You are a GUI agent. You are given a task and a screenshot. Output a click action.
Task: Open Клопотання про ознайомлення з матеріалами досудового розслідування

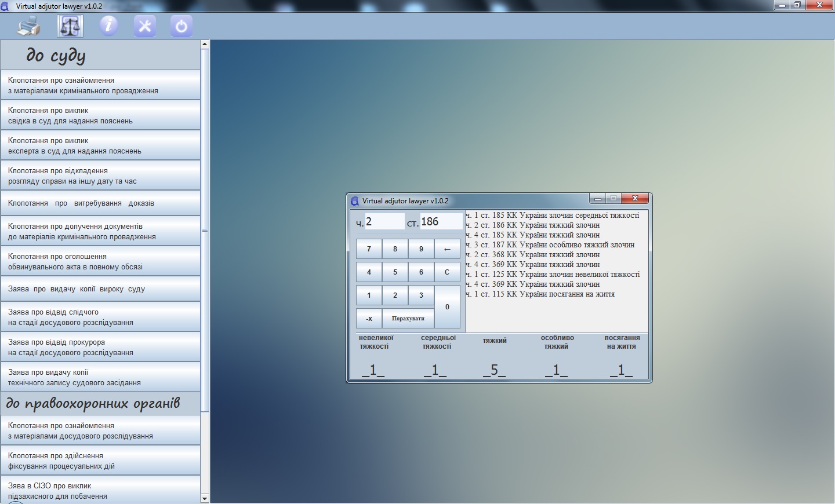coord(100,430)
